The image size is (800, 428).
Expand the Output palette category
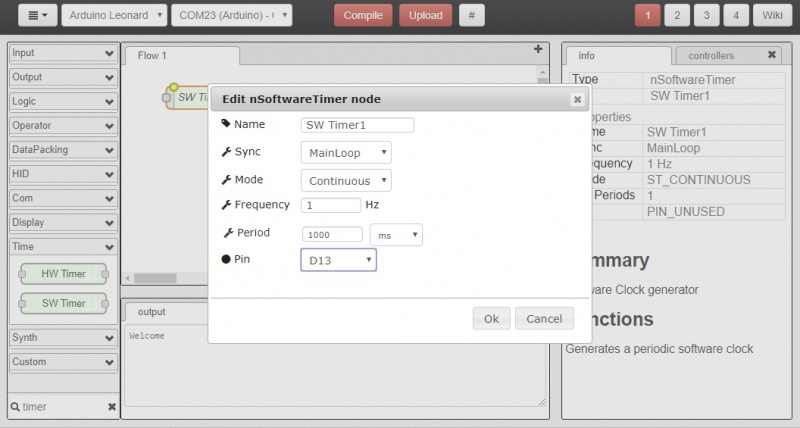63,77
